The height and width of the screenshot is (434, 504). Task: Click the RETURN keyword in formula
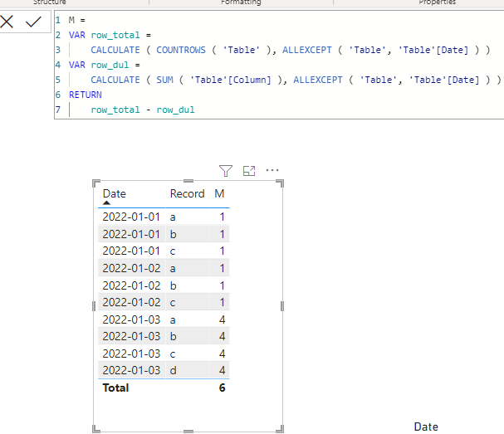[x=86, y=95]
